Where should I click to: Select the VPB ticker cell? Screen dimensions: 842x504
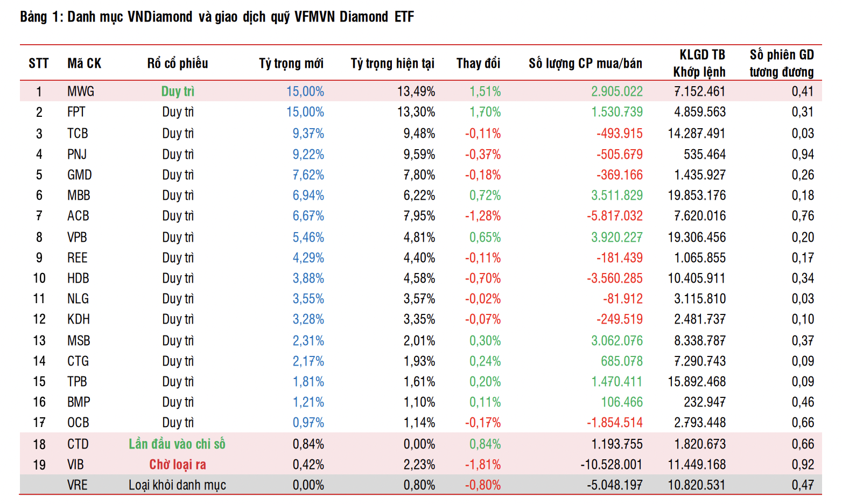77,237
